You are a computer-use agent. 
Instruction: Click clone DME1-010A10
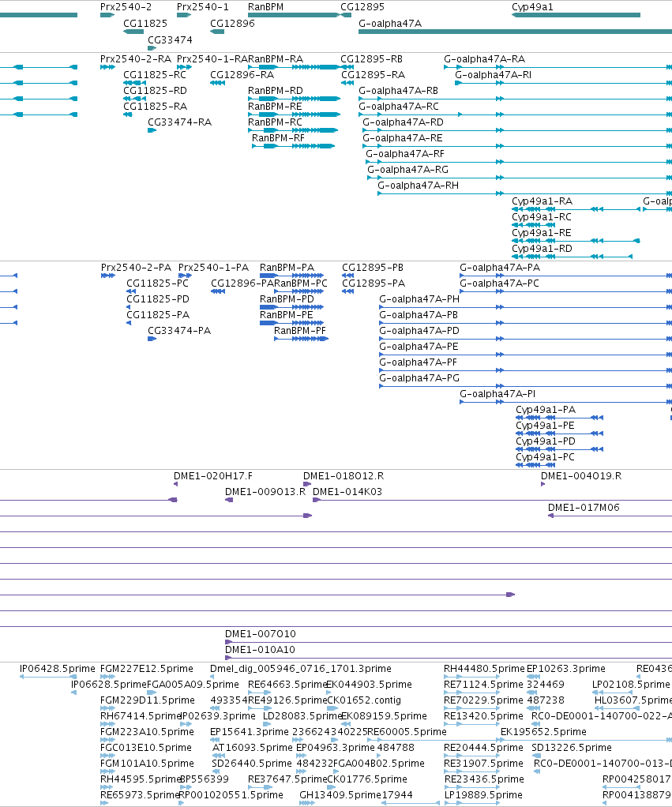(x=260, y=650)
